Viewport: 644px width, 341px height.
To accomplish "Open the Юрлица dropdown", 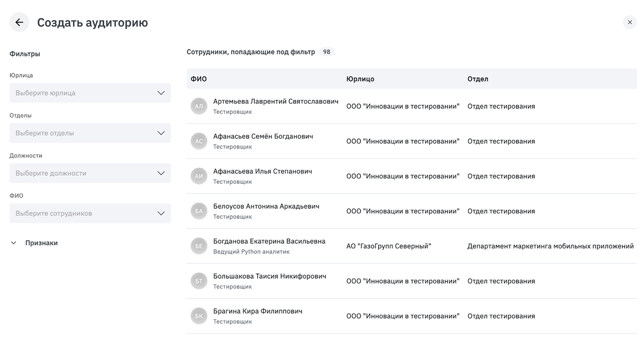I will coord(90,93).
